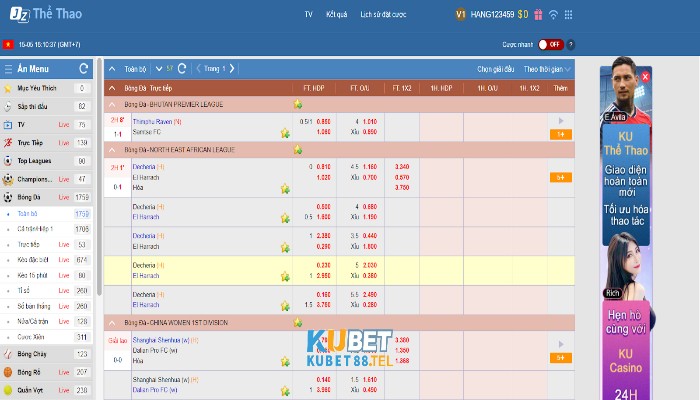Play live stream for Shanghai Shenhua match
The height and width of the screenshot is (400, 700).
coord(561,344)
